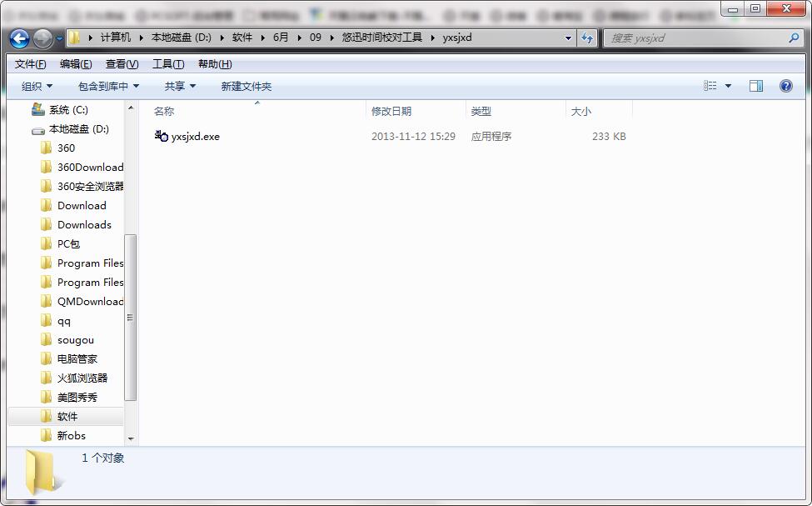812x506 pixels.
Task: Open the 编辑(E) menu
Action: (x=76, y=63)
